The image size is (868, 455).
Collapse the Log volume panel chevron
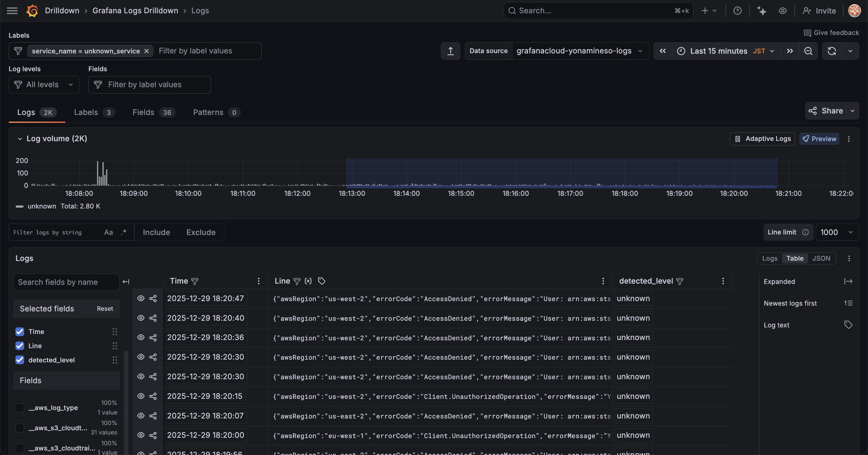pos(20,138)
